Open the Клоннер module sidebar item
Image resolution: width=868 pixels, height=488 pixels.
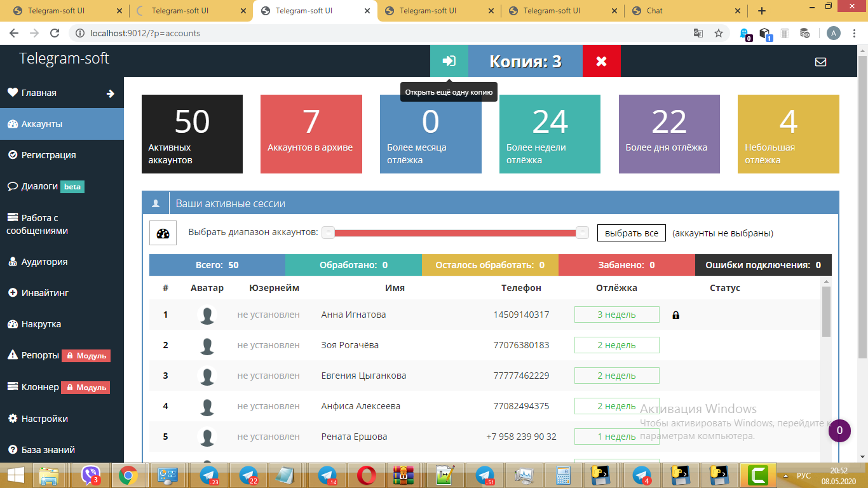62,387
